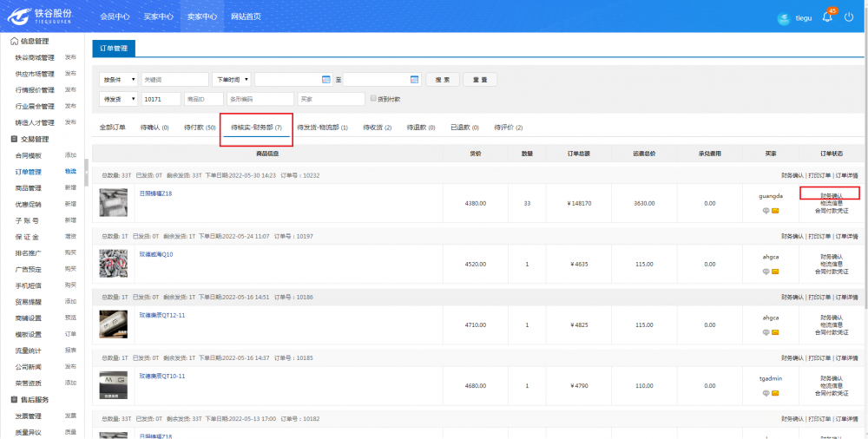Image resolution: width=868 pixels, height=439 pixels.
Task: Open the notification bell with 45 badge
Action: tap(827, 16)
